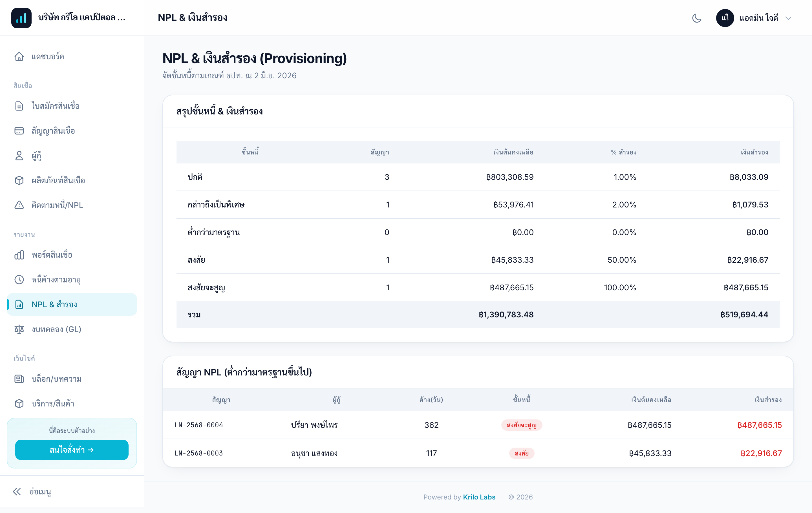Open the บล็อก/บทความ menu item
This screenshot has height=513, width=812.
(72, 379)
